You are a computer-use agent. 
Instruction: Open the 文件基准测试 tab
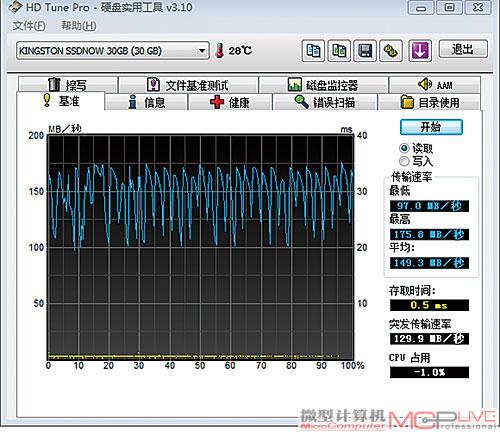click(188, 85)
